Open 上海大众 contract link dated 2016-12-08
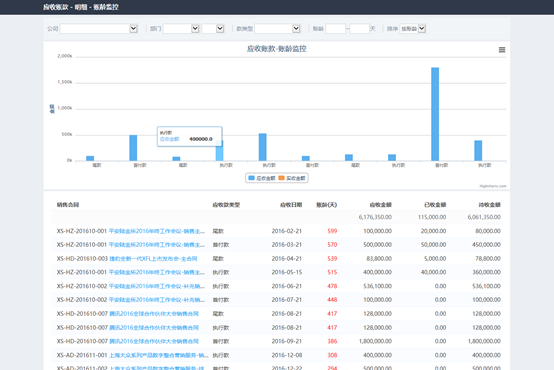This screenshot has height=370, width=554. tap(159, 355)
